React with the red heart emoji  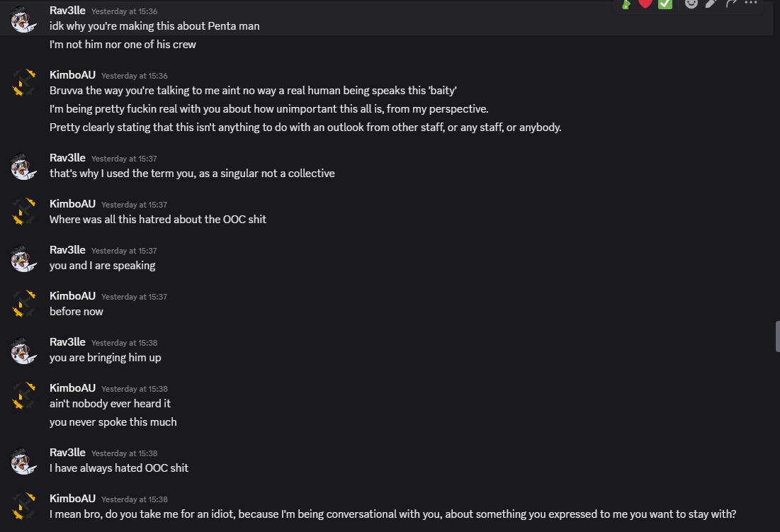645,4
